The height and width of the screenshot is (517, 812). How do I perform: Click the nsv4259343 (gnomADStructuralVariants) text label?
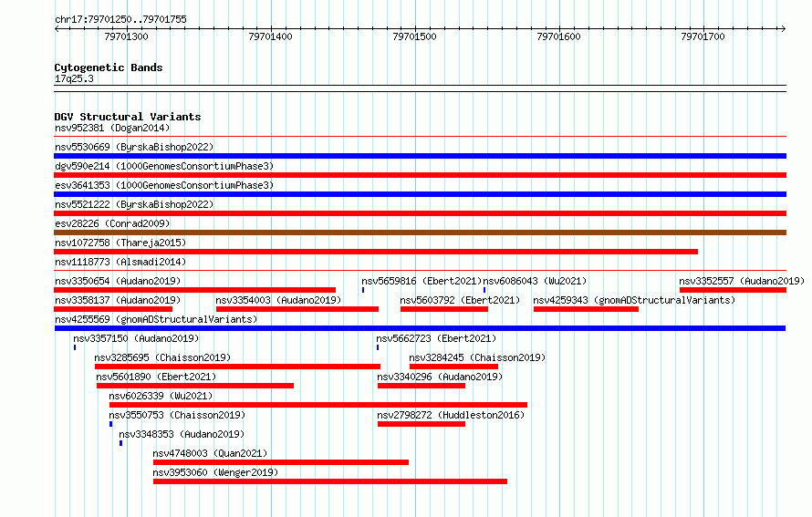[634, 300]
